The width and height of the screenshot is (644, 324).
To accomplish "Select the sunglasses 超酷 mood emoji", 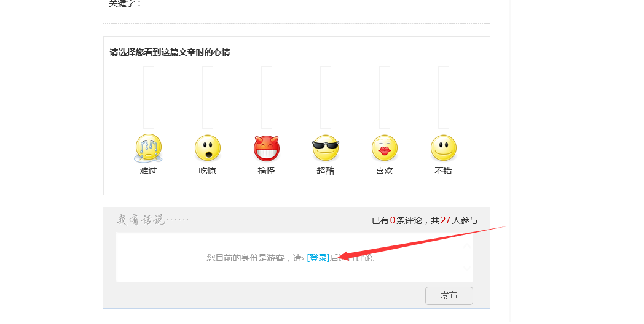I will pyautogui.click(x=325, y=148).
